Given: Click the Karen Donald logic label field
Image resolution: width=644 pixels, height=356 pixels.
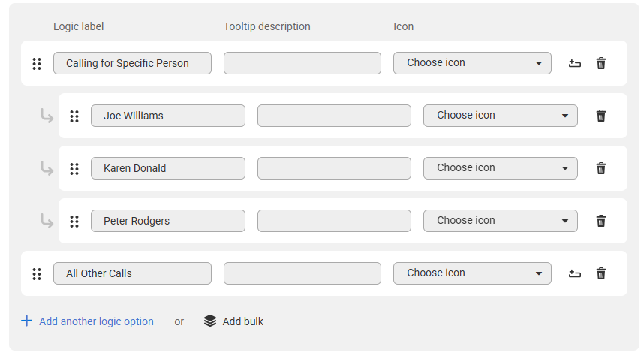Looking at the screenshot, I should coord(168,168).
